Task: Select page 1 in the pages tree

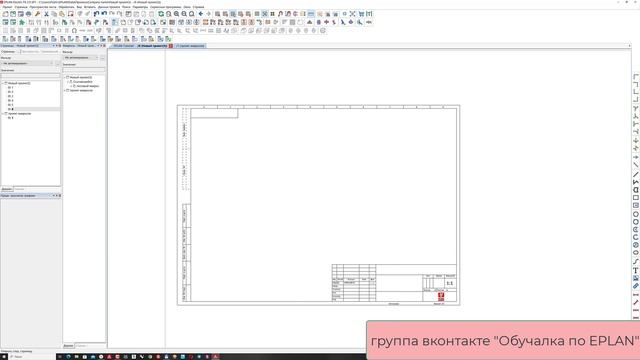Action: (11, 87)
